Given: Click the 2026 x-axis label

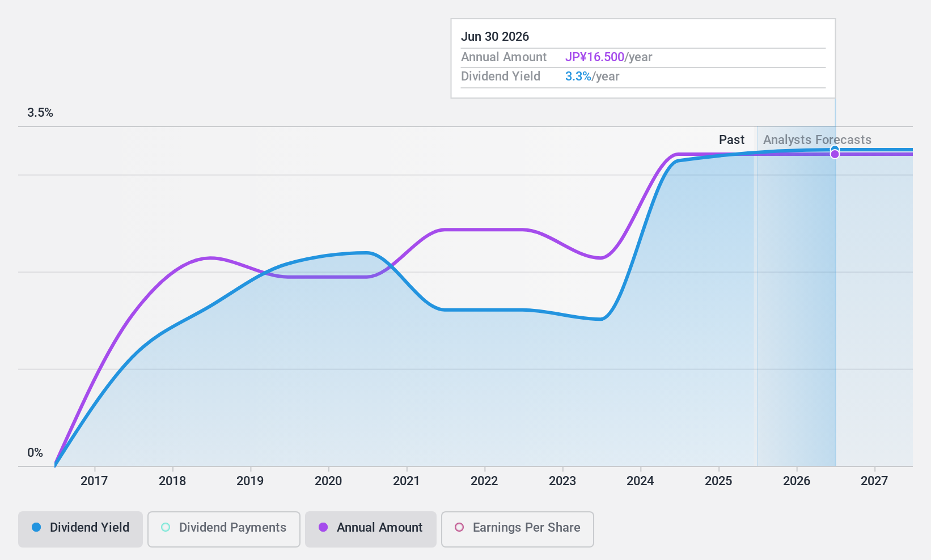Looking at the screenshot, I should [797, 481].
